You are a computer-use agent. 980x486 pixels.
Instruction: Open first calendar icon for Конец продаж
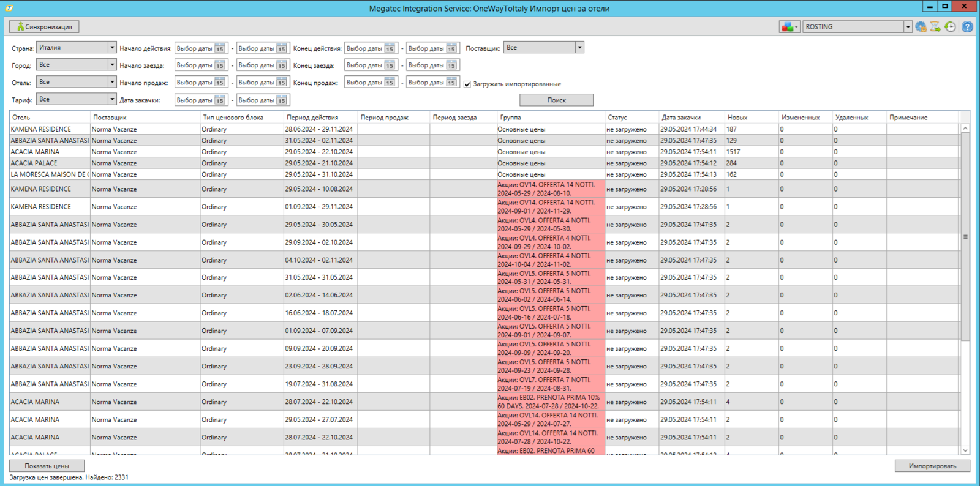(390, 82)
